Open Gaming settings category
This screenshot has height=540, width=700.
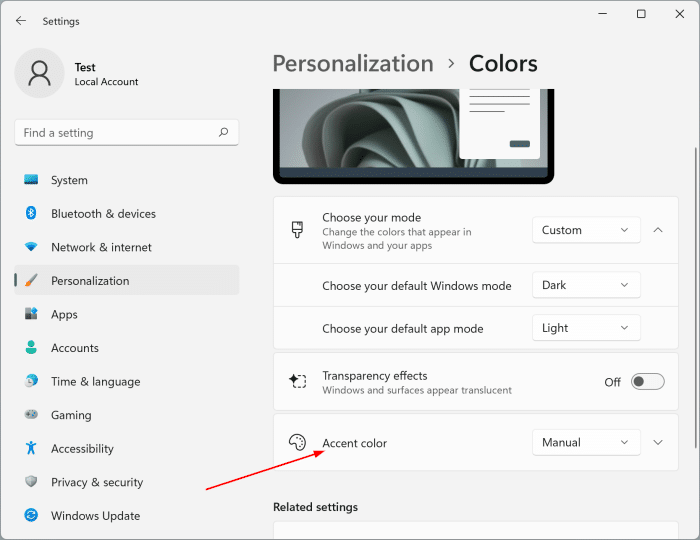pyautogui.click(x=127, y=415)
